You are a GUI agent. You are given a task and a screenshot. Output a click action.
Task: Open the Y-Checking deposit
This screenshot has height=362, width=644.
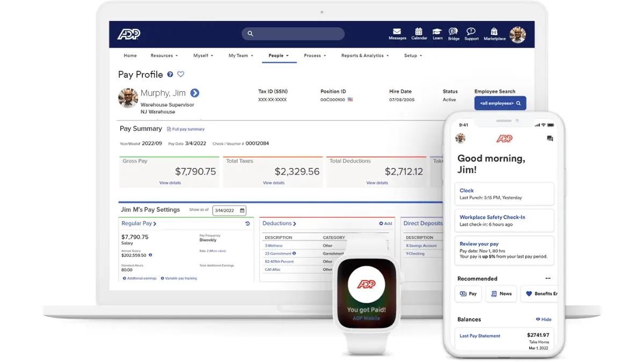click(x=415, y=254)
